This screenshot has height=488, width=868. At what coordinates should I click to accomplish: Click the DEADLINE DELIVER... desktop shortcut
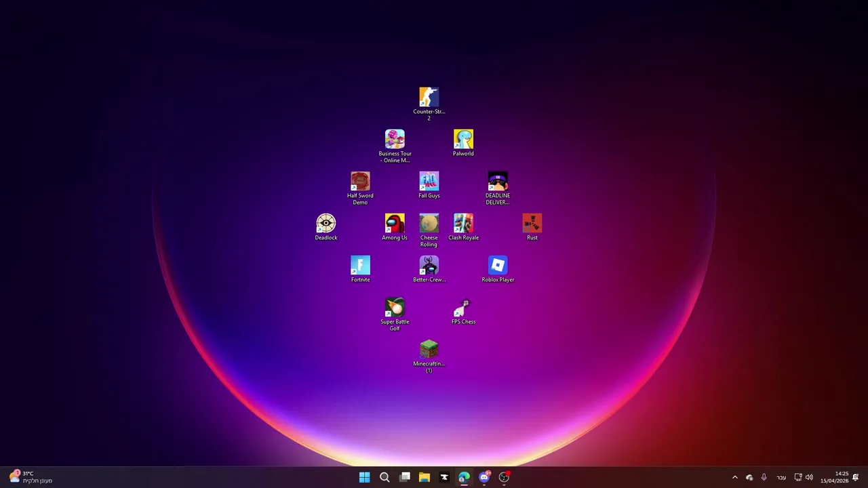click(498, 188)
